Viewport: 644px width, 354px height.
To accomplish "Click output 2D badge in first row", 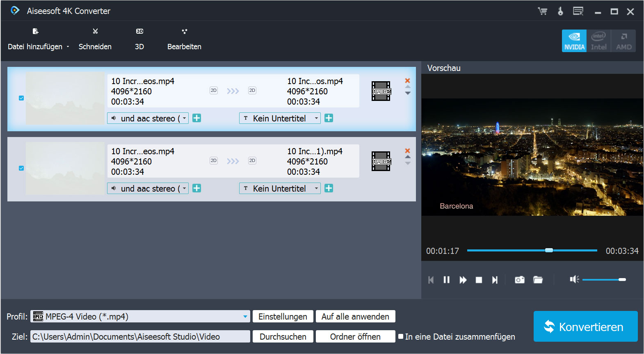I will click(x=252, y=91).
